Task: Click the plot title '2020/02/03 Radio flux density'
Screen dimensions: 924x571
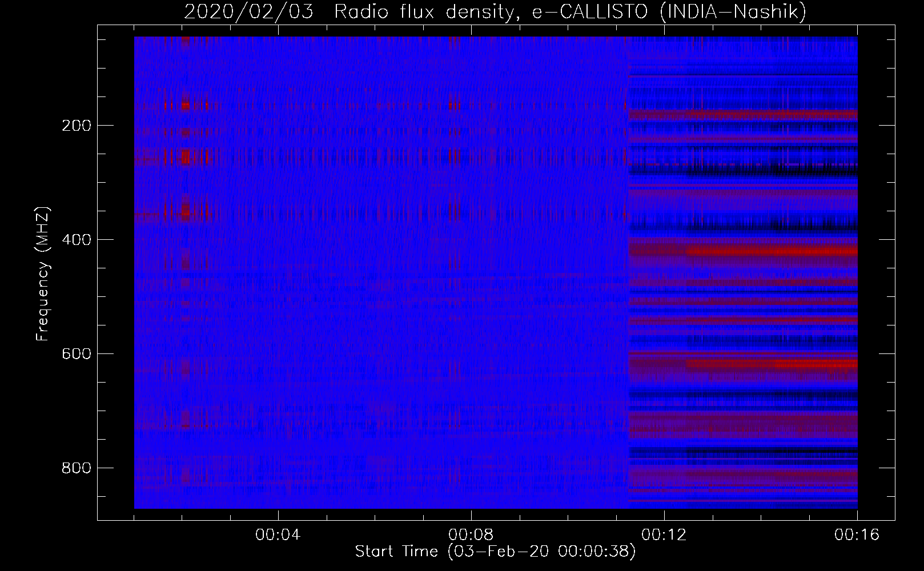Action: 495,11
